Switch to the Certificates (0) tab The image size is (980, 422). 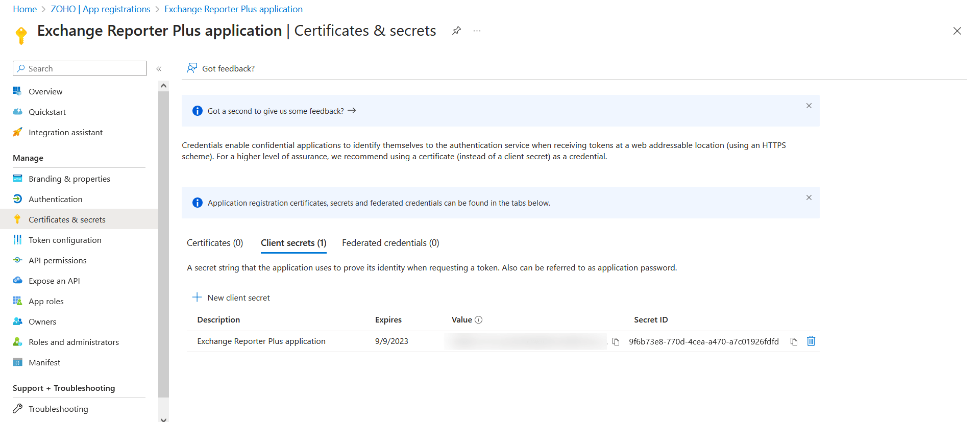pyautogui.click(x=215, y=243)
